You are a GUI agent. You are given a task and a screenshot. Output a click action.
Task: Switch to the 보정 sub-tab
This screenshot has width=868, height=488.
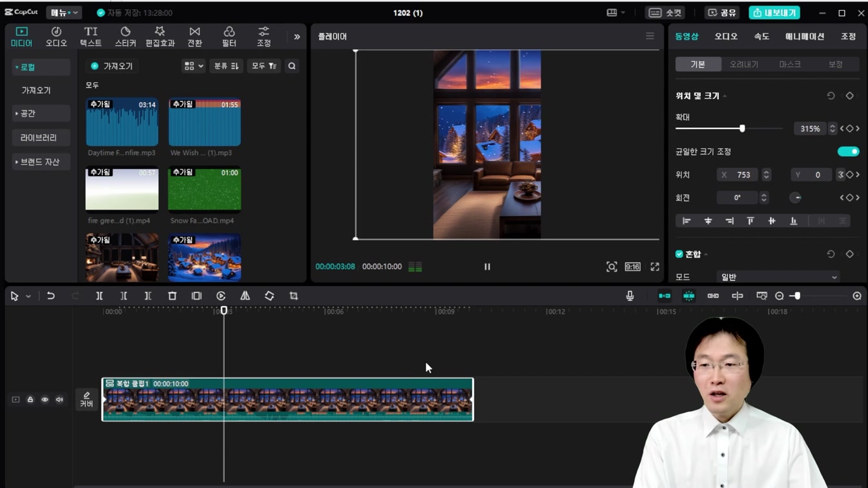click(836, 65)
